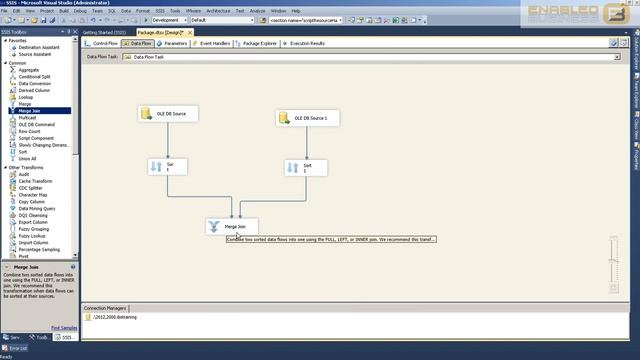Screen dimensions: 640x360
Task: Select the Multicast transform
Action: coord(27,118)
